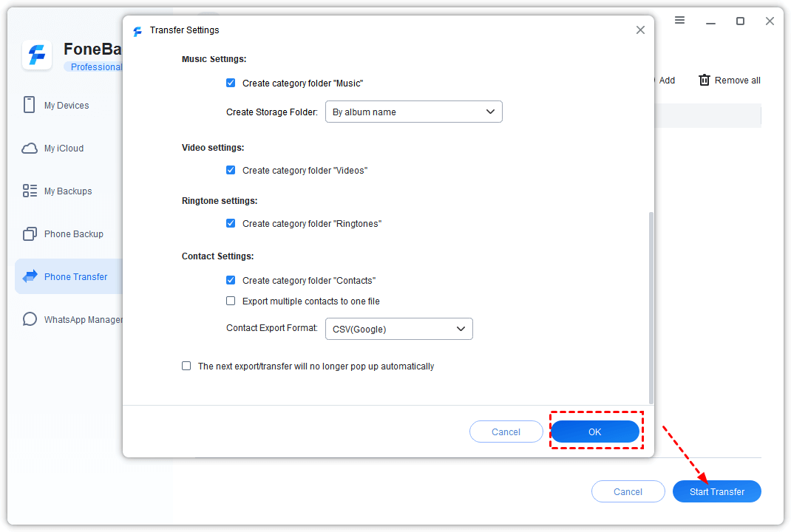The height and width of the screenshot is (532, 791).
Task: Open My iCloud cloud icon
Action: (30, 149)
